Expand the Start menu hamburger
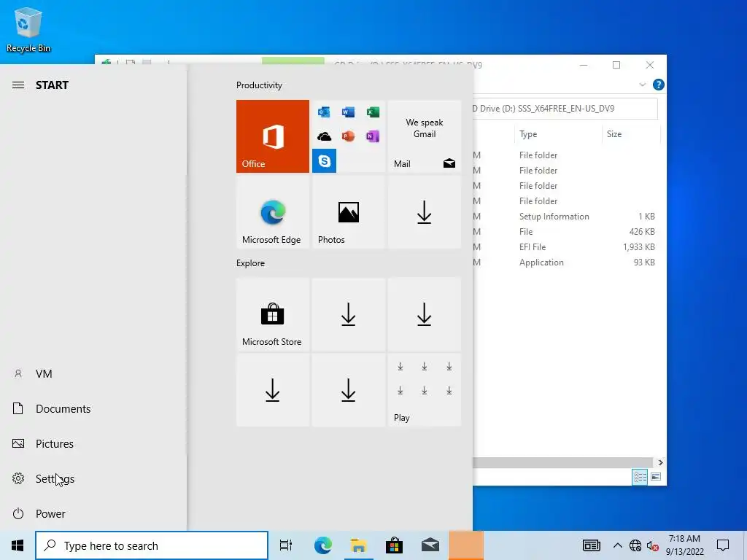This screenshot has height=560, width=747. pyautogui.click(x=18, y=85)
